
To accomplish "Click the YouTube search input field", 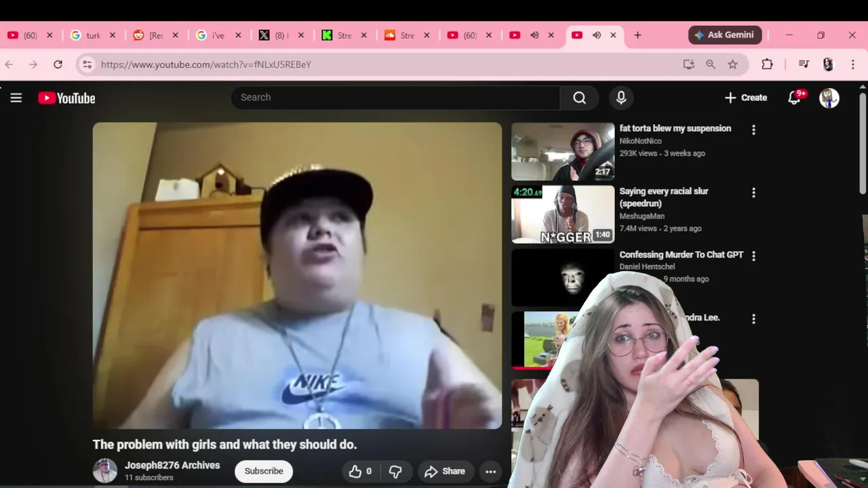I will [x=395, y=98].
